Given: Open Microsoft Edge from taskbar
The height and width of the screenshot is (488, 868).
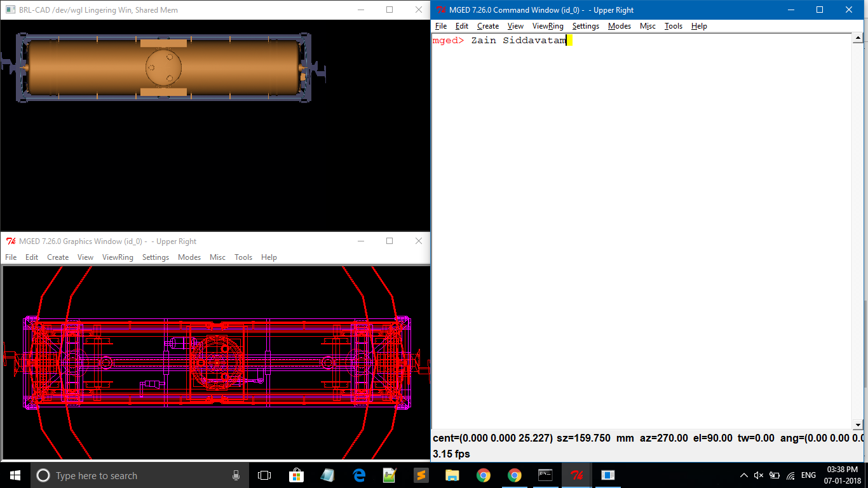Looking at the screenshot, I should point(359,475).
